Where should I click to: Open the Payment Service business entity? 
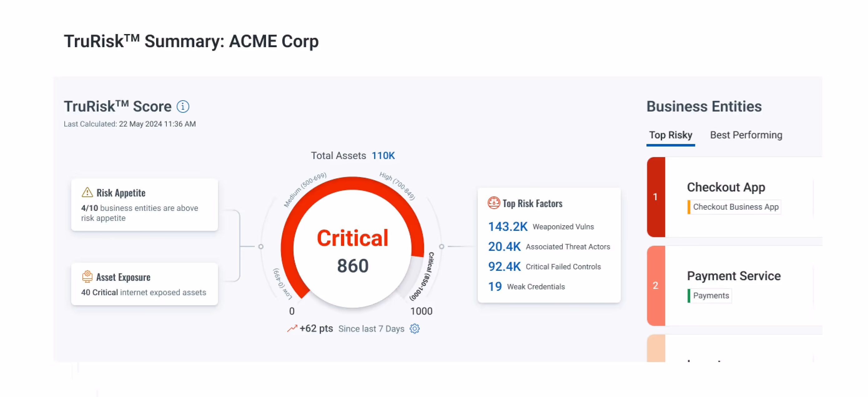(734, 276)
